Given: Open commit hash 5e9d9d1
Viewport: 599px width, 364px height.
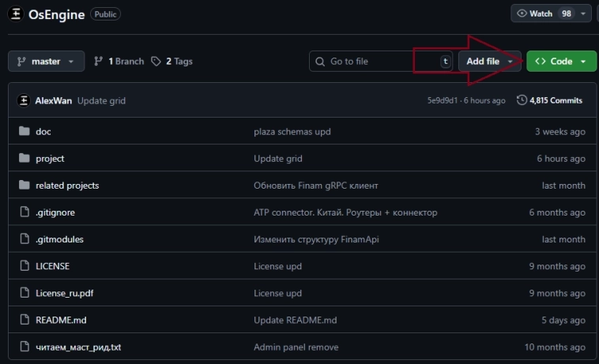Looking at the screenshot, I should (443, 101).
